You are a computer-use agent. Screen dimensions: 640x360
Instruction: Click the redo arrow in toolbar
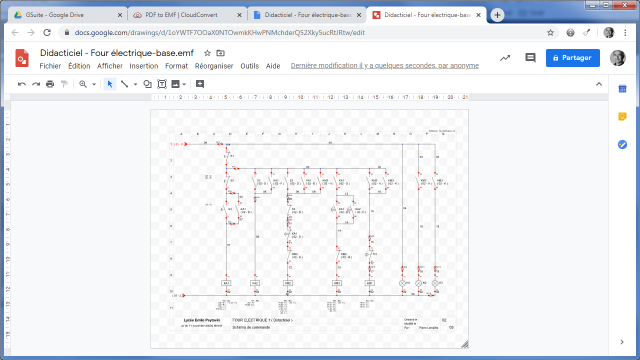pos(36,84)
